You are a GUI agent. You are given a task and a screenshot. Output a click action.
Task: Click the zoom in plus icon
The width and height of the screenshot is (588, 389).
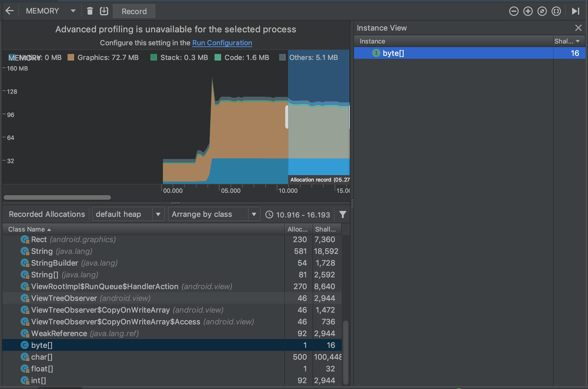(528, 11)
